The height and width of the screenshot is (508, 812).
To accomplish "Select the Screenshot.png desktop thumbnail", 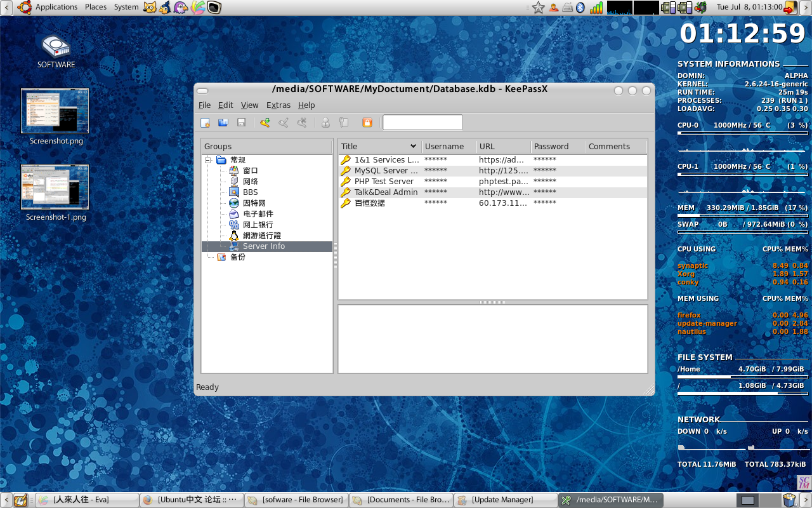I will point(55,111).
